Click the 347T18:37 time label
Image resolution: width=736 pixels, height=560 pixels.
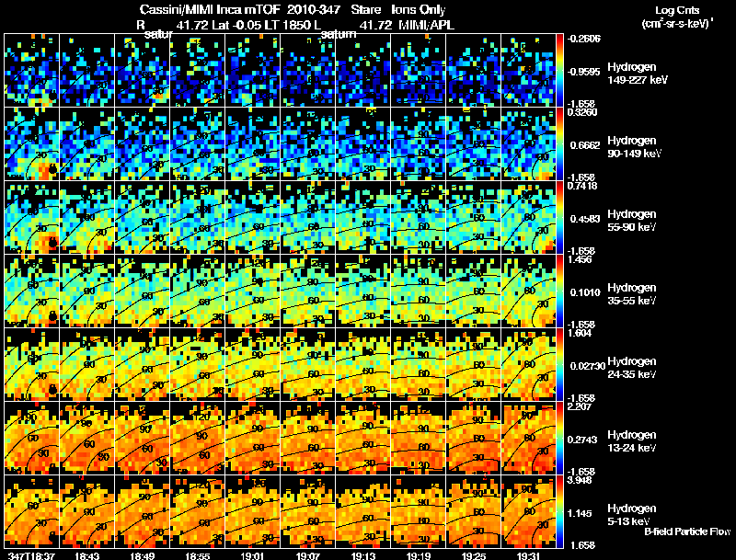pyautogui.click(x=32, y=555)
